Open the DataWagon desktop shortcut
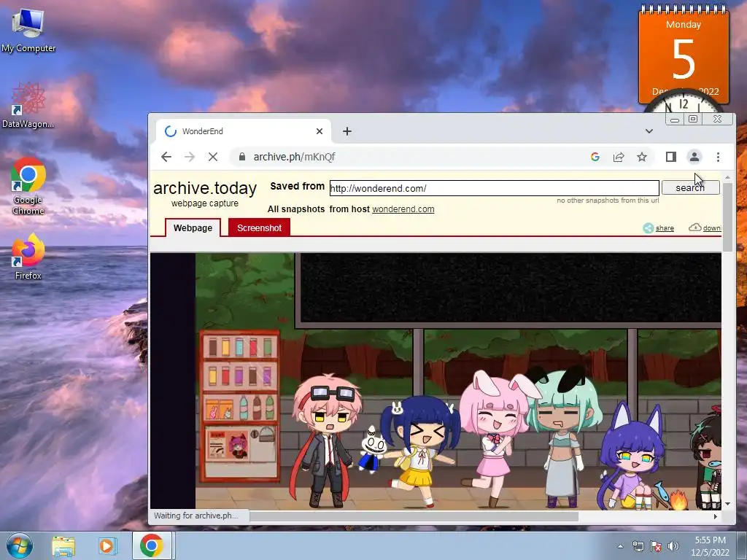The height and width of the screenshot is (560, 747). [x=28, y=106]
